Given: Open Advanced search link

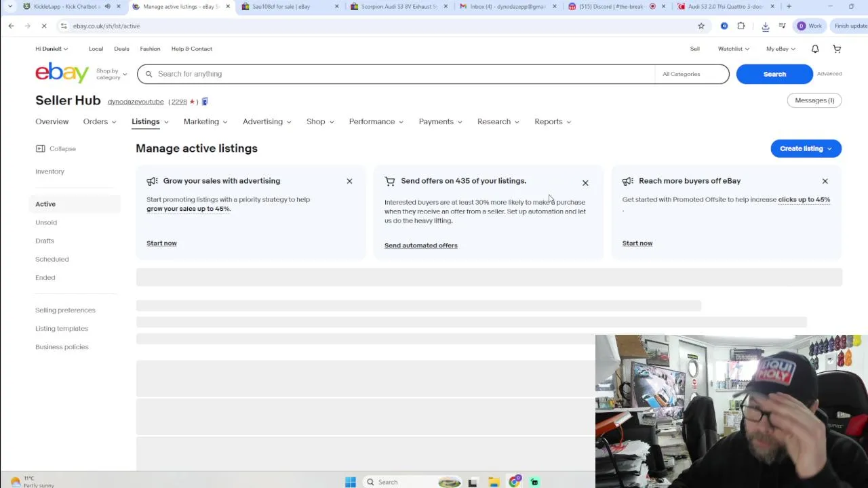Looking at the screenshot, I should (829, 74).
